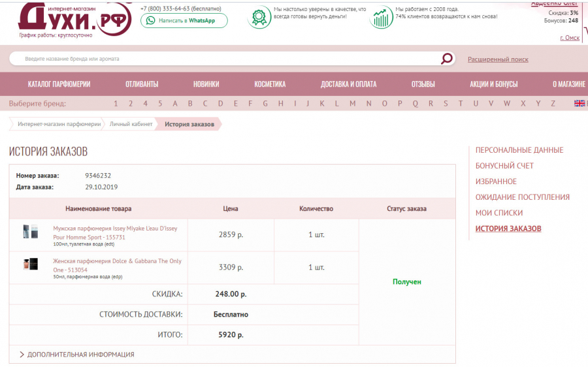This screenshot has width=588, height=367.
Task: Open Бонусный счет in sidebar
Action: (x=504, y=166)
